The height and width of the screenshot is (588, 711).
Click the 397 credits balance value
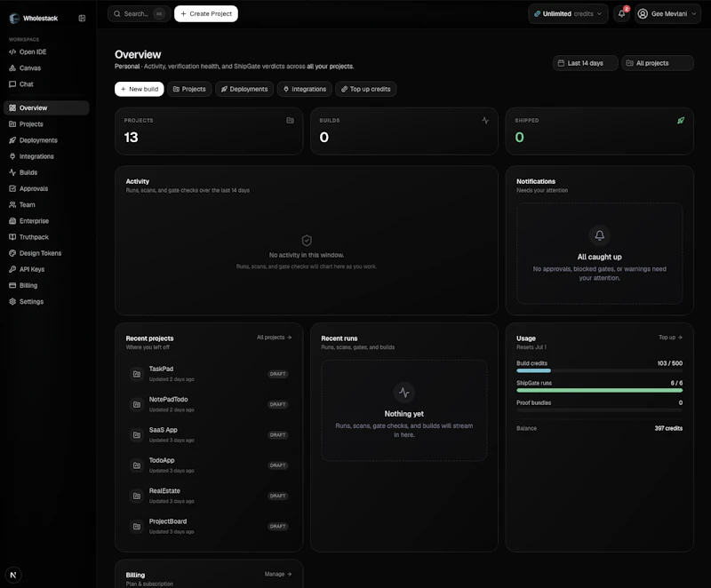point(668,428)
